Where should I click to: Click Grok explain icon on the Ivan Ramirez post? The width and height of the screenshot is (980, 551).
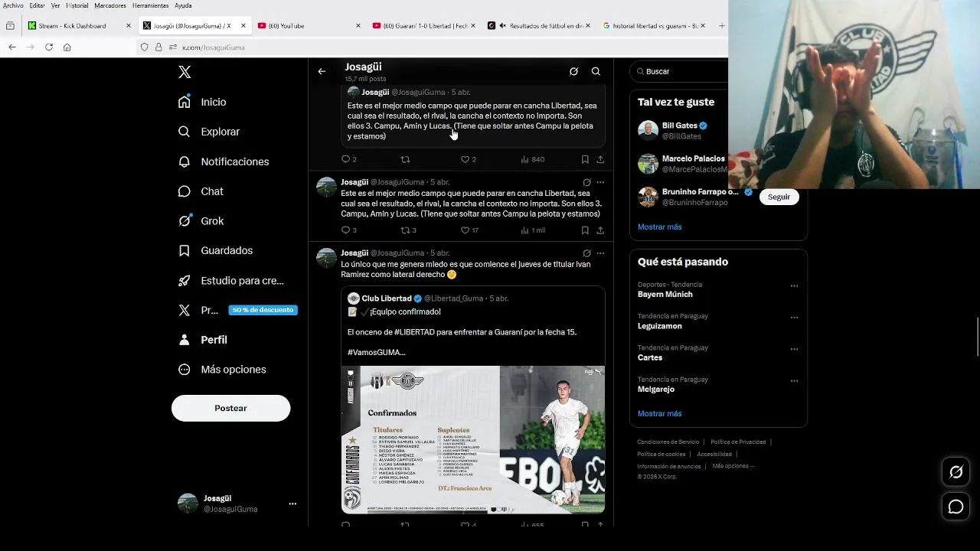click(x=586, y=253)
